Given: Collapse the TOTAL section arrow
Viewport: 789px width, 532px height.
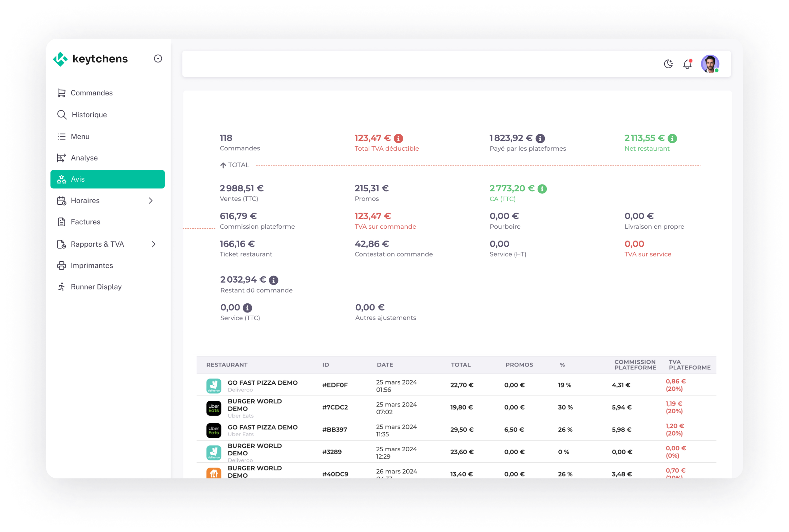Looking at the screenshot, I should [223, 165].
